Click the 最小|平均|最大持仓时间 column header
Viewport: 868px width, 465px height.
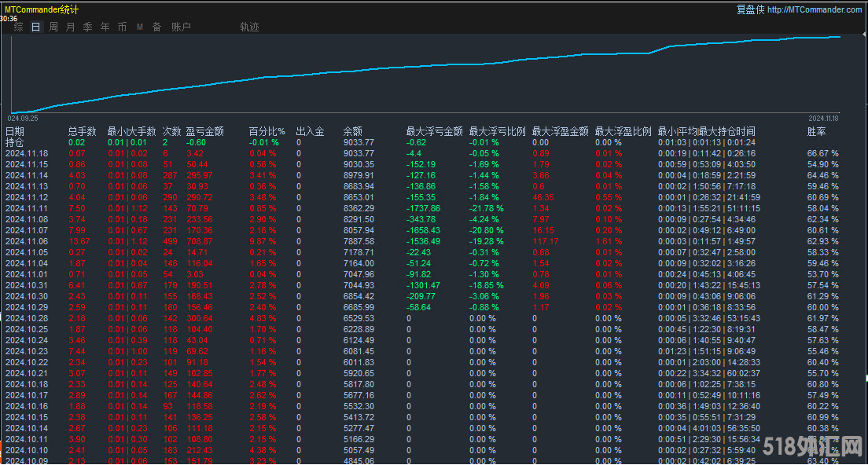(x=706, y=131)
